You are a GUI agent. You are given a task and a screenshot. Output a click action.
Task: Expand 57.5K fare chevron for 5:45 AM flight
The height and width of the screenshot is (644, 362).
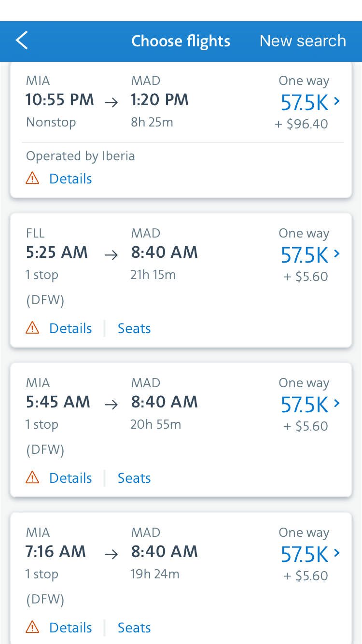(x=337, y=404)
